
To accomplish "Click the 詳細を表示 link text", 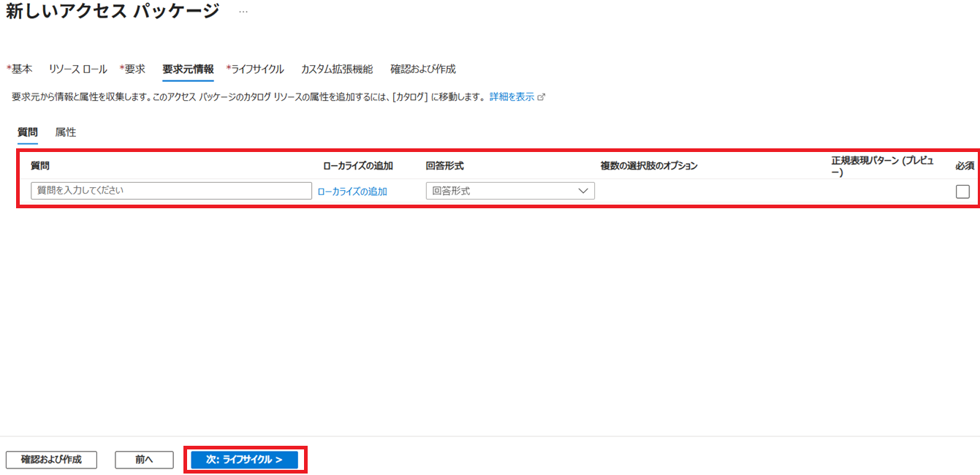I will (512, 97).
